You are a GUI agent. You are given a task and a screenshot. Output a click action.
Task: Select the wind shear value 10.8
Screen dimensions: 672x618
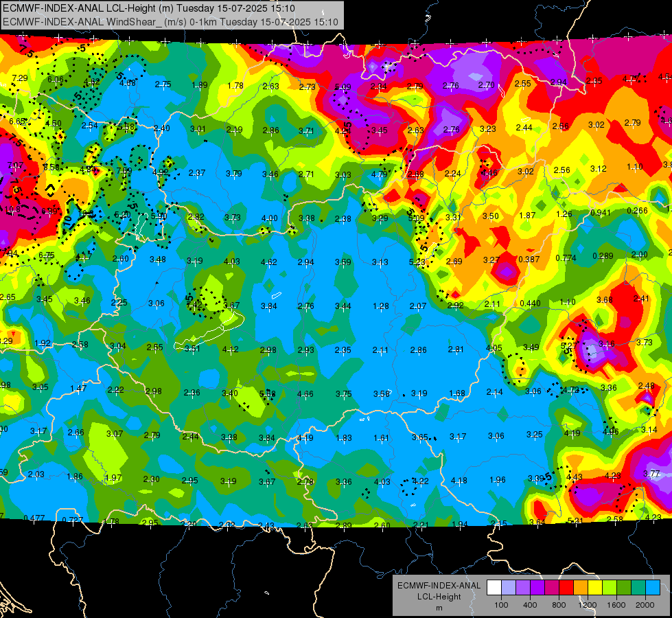point(12,209)
